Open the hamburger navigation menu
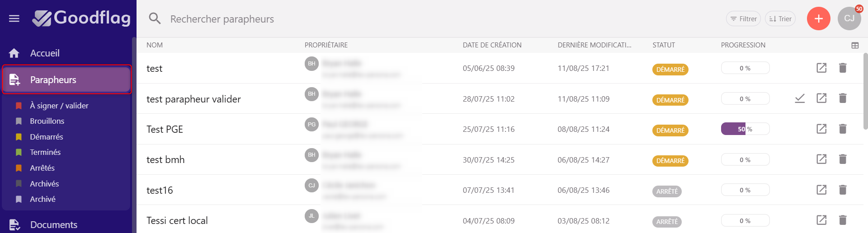Screen dimensions: 868x233 14,19
